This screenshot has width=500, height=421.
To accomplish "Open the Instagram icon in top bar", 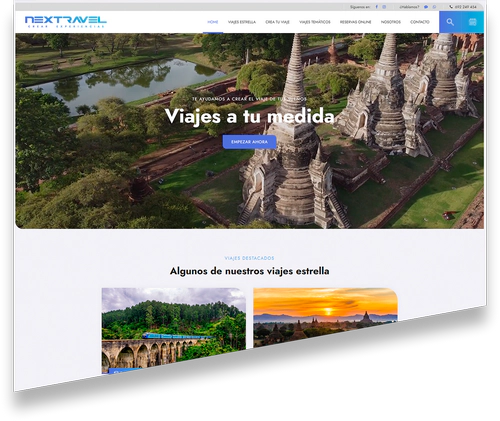I will coord(384,7).
